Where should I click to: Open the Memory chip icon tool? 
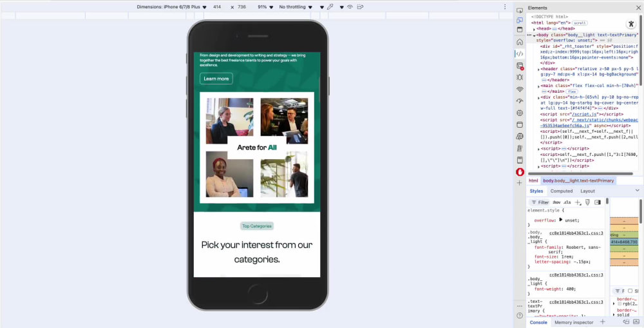tap(520, 113)
